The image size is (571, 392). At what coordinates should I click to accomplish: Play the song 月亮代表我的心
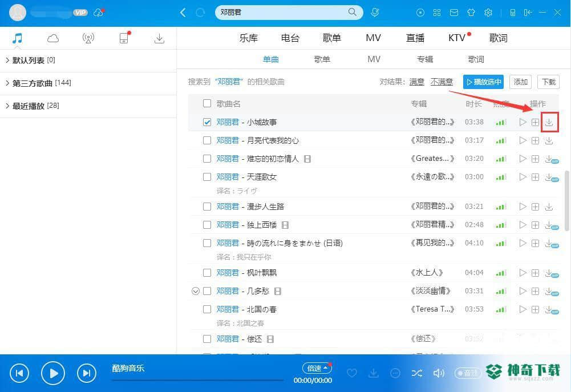pyautogui.click(x=523, y=140)
